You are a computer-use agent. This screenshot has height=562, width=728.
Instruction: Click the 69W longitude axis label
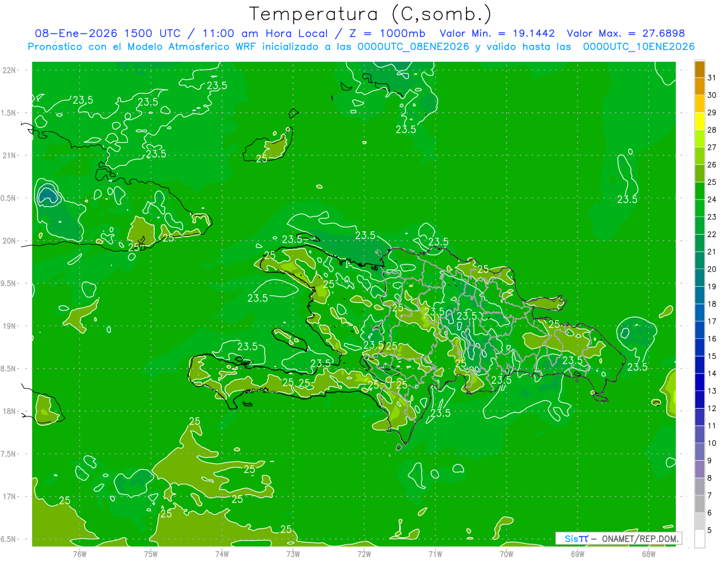(x=578, y=554)
